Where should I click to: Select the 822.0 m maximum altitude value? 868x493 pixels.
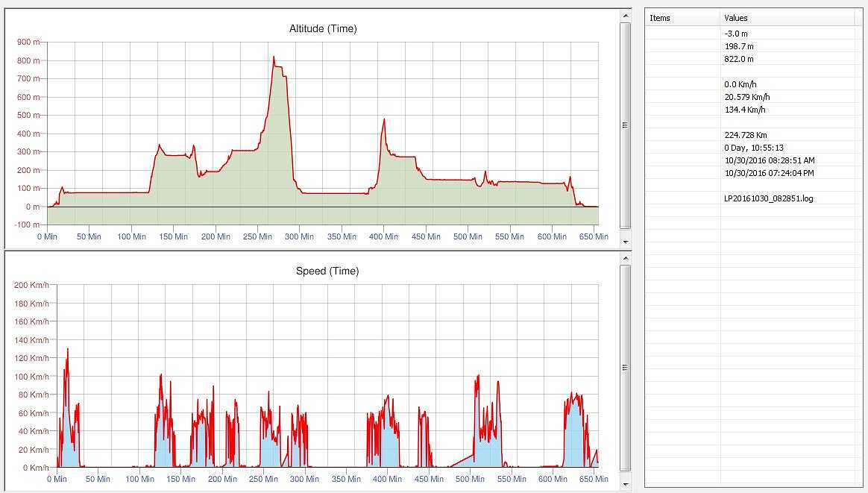click(x=739, y=59)
